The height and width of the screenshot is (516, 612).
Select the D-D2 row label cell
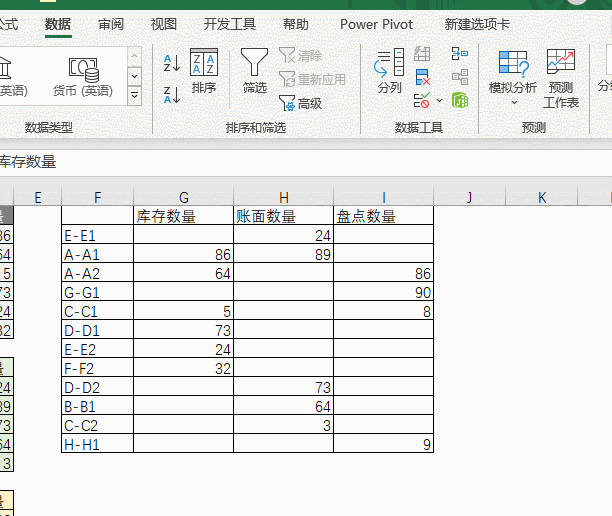coord(97,387)
